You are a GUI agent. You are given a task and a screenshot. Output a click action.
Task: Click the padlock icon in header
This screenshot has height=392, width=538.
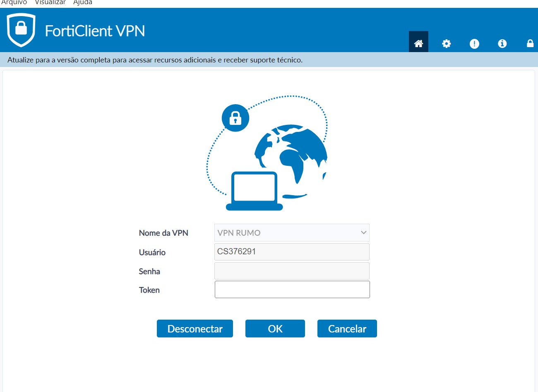coord(530,43)
